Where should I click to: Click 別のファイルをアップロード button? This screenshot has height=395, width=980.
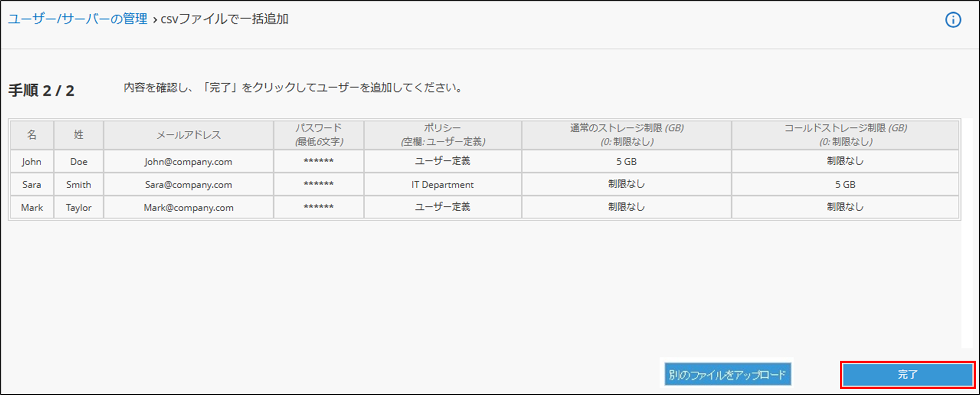[728, 375]
